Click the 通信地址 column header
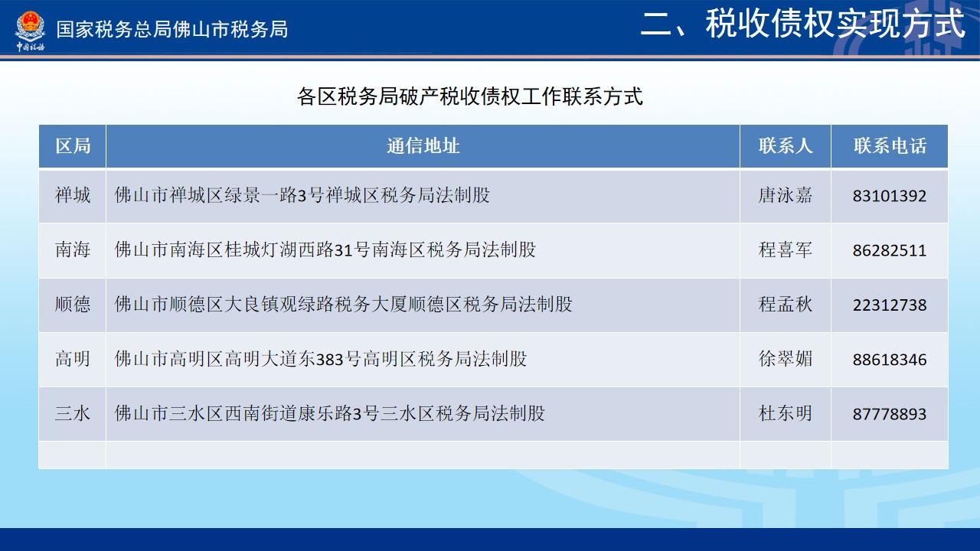Viewport: 980px width, 551px height. [x=423, y=146]
